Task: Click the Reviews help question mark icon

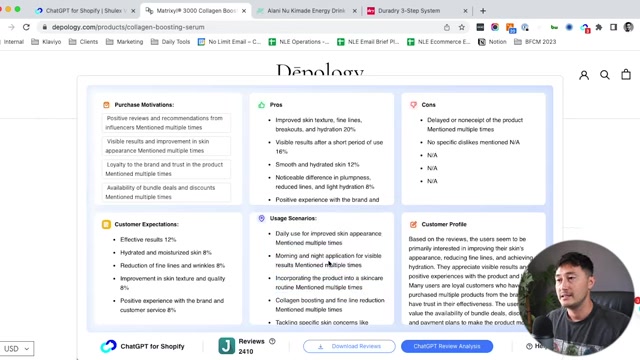Action: [272, 341]
